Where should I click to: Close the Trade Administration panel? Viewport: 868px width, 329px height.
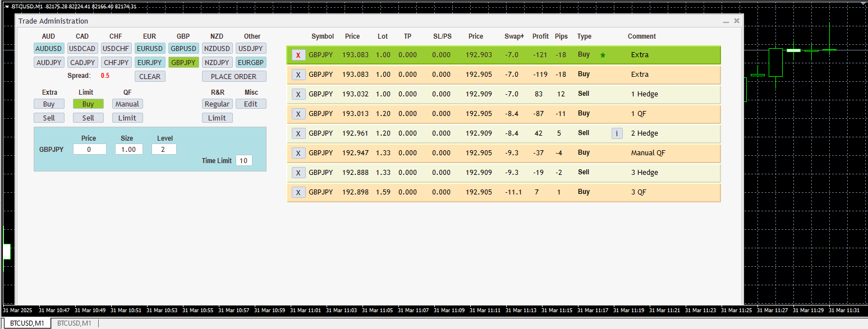tap(737, 21)
